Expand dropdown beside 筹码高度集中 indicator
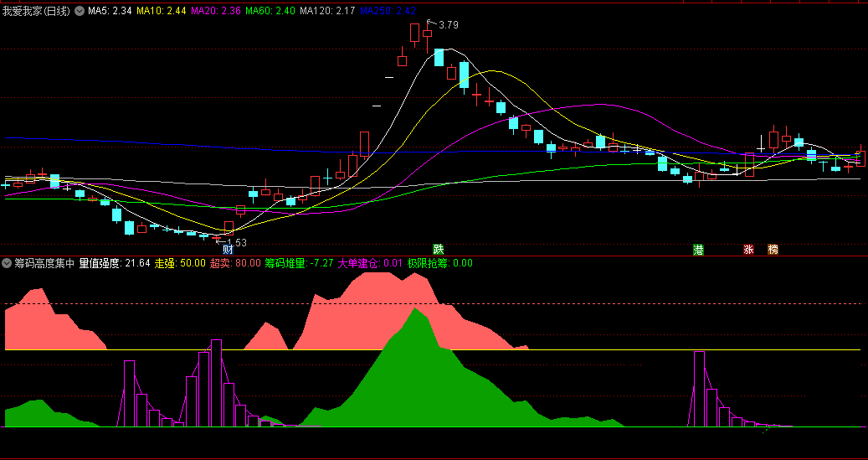 pos(8,263)
